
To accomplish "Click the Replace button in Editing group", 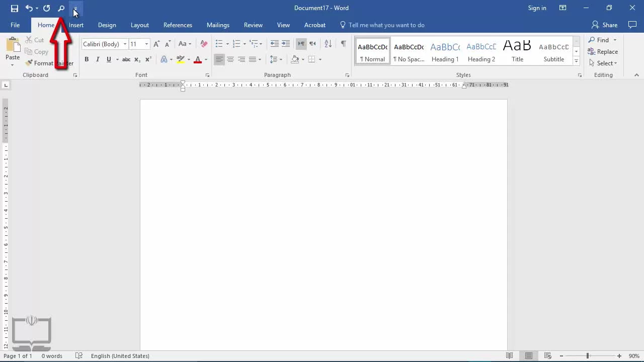I will [x=603, y=52].
